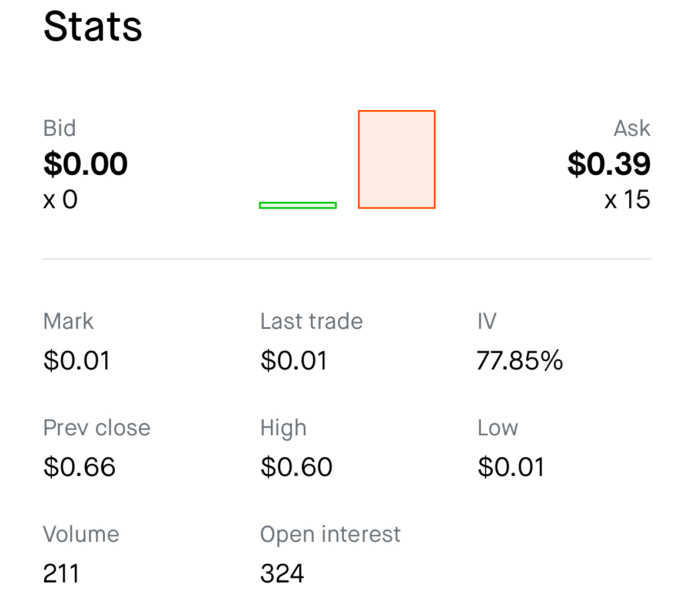Select the $0.00 bid price
The image size is (694, 616).
(85, 164)
